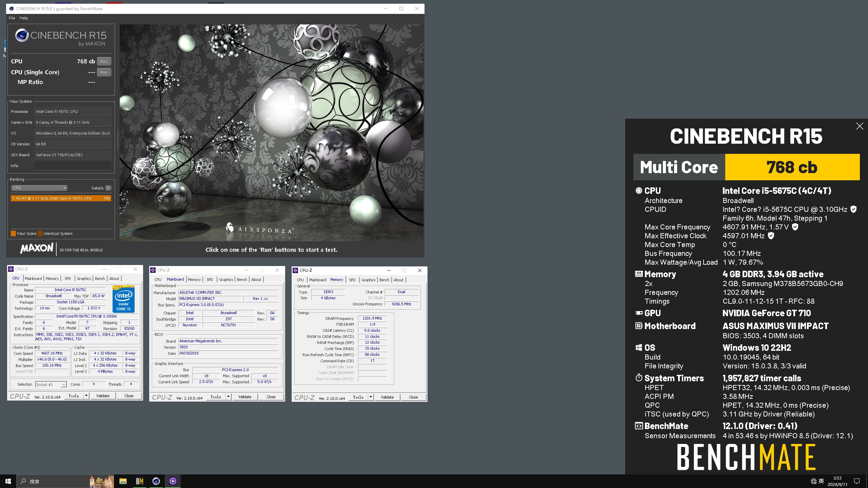868x488 pixels.
Task: Click the Info input field
Action: (x=73, y=166)
